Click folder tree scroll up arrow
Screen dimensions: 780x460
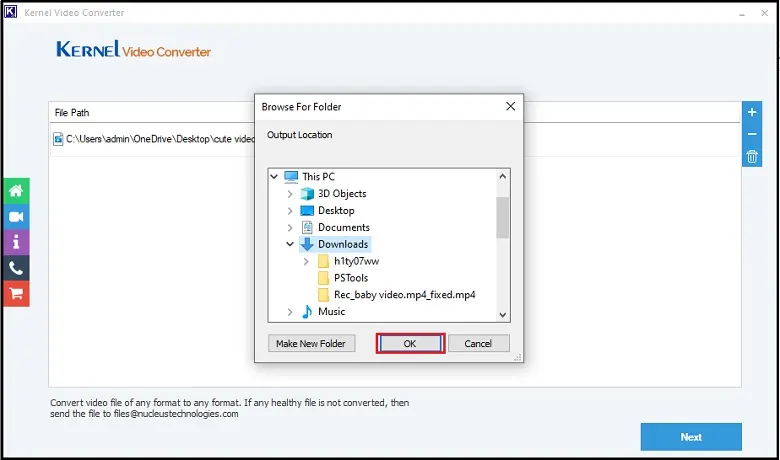coord(502,176)
